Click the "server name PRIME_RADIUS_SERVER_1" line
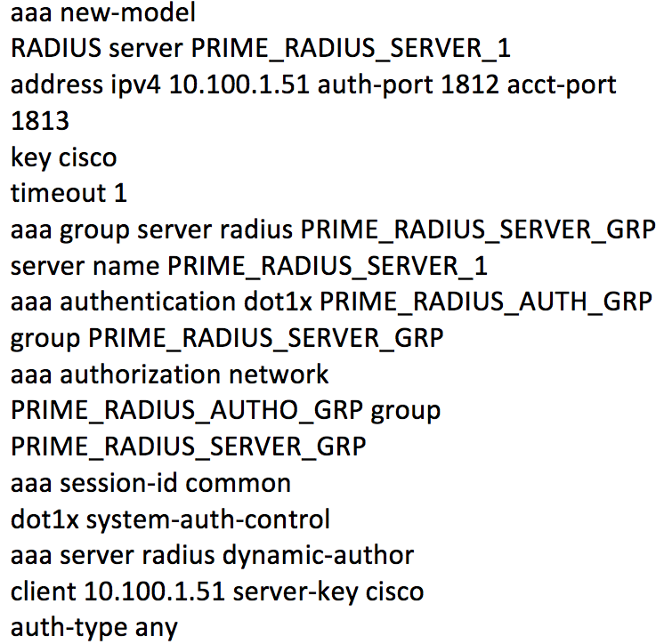The width and height of the screenshot is (664, 644). (x=248, y=265)
